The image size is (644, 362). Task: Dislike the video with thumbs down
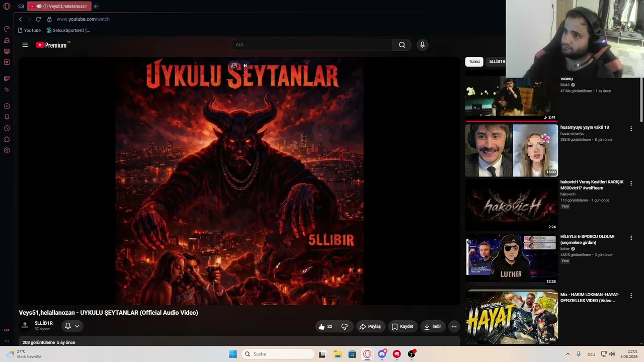point(344,326)
